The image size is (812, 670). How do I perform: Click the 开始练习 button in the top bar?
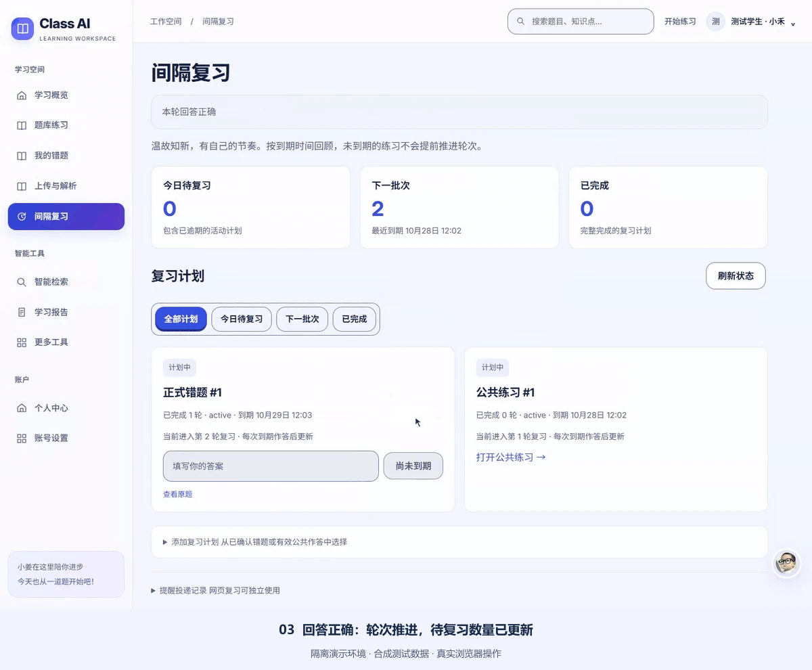(680, 22)
